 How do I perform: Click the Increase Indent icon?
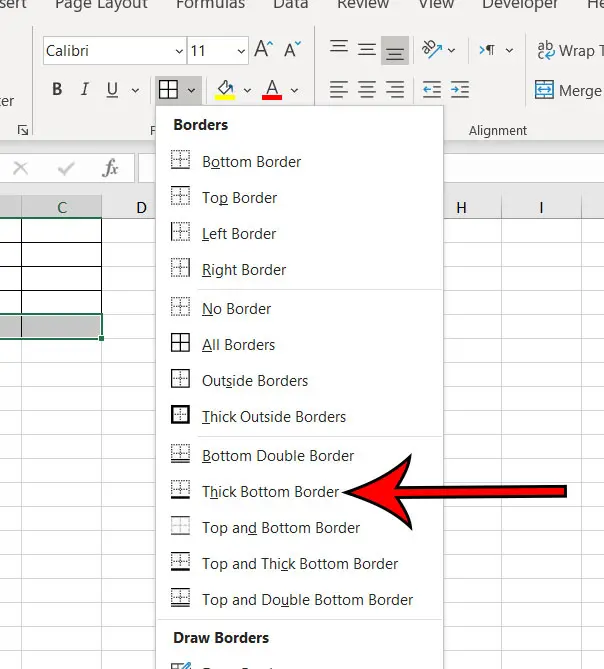(x=459, y=90)
